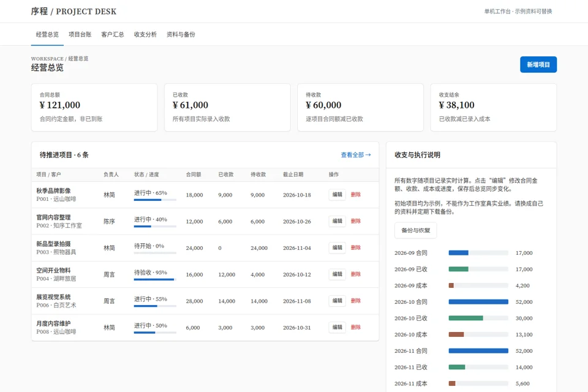Click the 负责人 column header
Screen dimensions: 588x392
pos(111,175)
